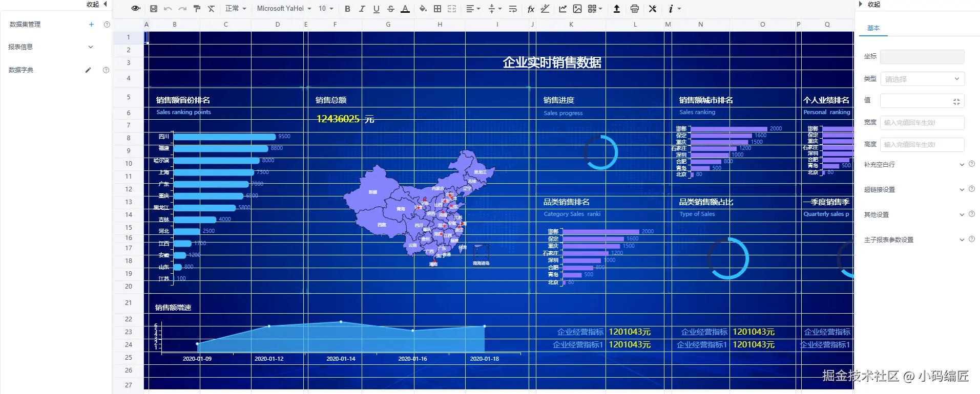
Task: Open the 类型 请选择 dropdown
Action: coord(922,79)
